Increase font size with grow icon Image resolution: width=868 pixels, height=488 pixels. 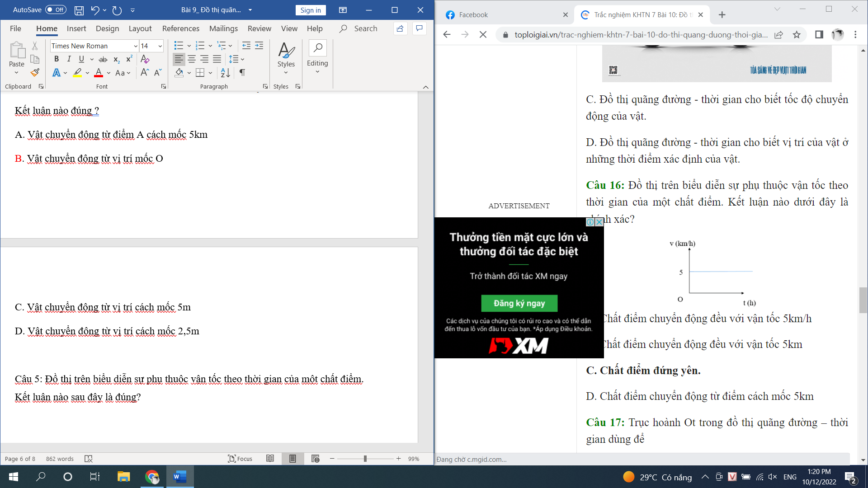click(x=145, y=72)
